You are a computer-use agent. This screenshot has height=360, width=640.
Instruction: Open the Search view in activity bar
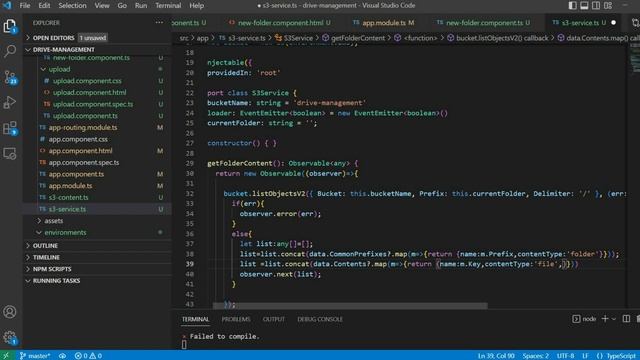(x=10, y=51)
